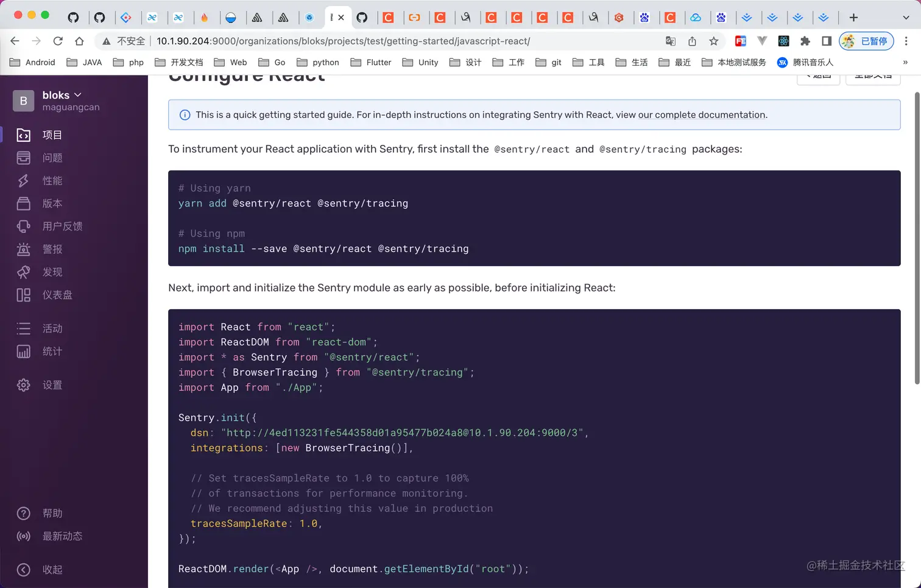921x588 pixels.
Task: Open the Go bookmarks folder
Action: pos(272,62)
